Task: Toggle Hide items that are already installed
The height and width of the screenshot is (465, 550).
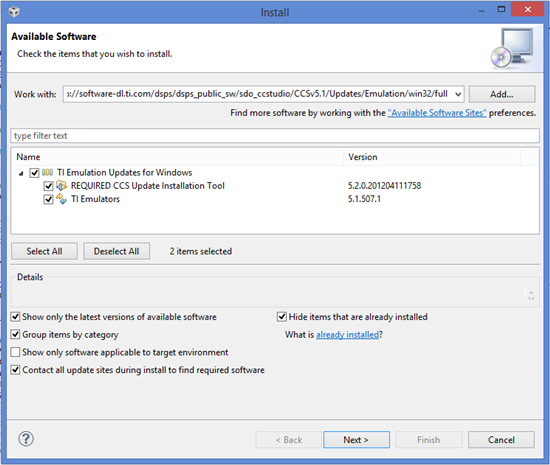Action: click(282, 317)
